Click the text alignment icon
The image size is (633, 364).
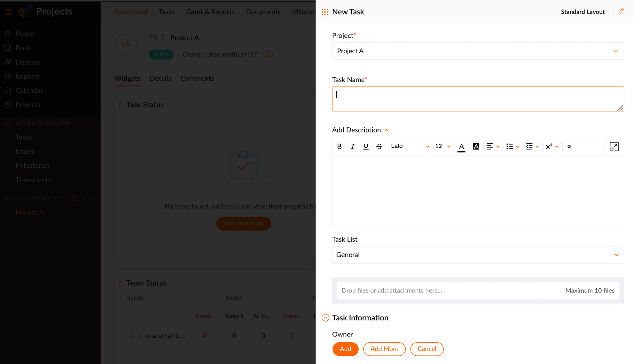click(489, 146)
